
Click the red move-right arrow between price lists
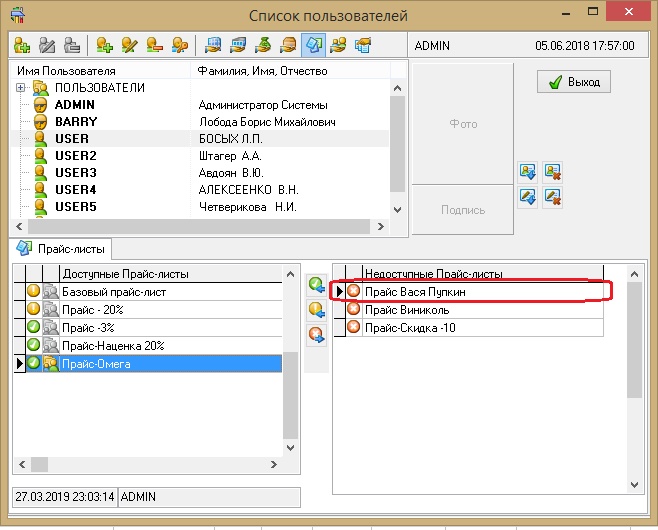pyautogui.click(x=317, y=335)
